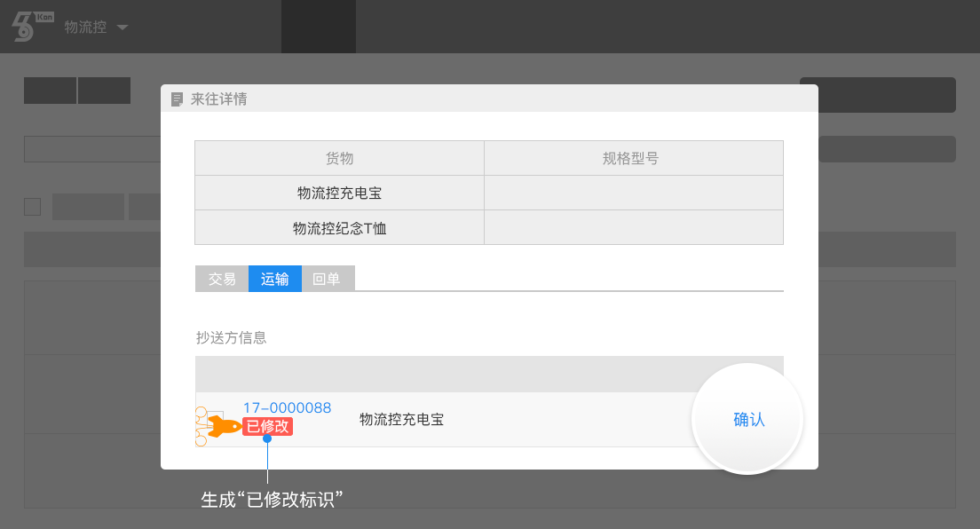Click the 56Kon logo icon
The height and width of the screenshot is (529, 980).
point(33,27)
